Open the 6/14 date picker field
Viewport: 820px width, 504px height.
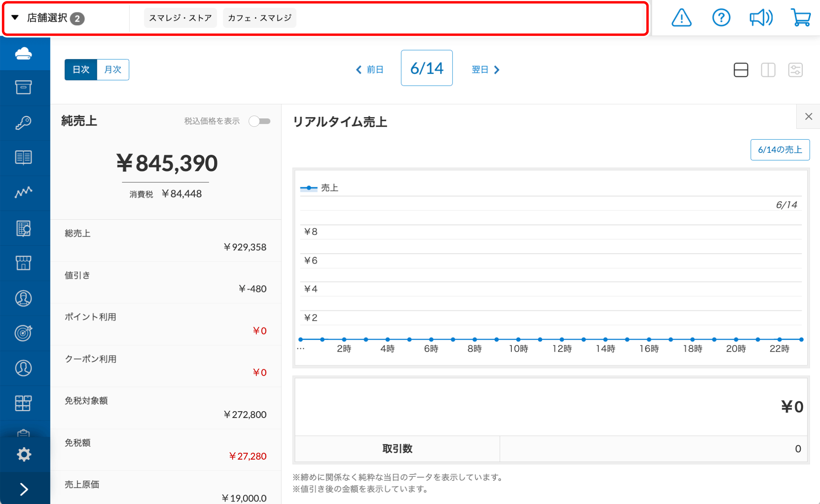426,68
